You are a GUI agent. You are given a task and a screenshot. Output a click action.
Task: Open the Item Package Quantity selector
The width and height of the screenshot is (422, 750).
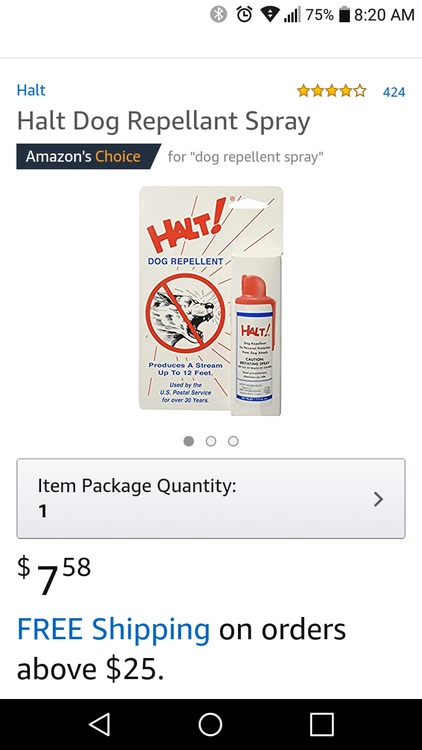coord(211,498)
